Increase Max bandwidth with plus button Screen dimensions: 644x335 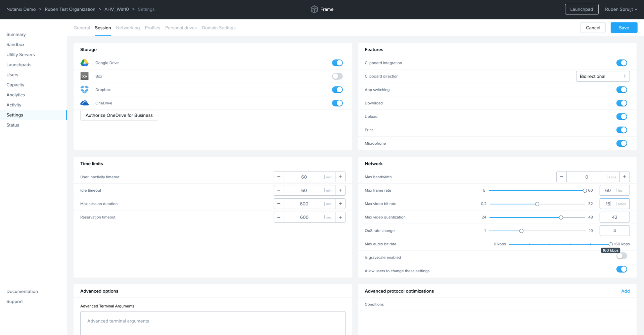point(625,177)
